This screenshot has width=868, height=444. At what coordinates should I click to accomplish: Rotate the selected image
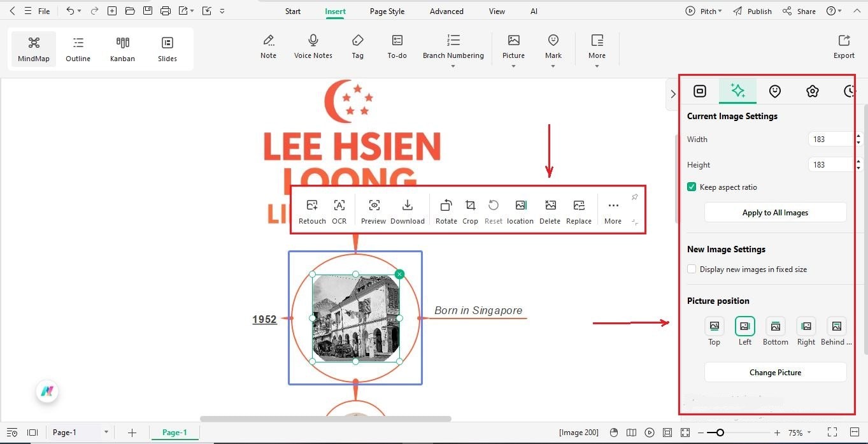pyautogui.click(x=446, y=211)
